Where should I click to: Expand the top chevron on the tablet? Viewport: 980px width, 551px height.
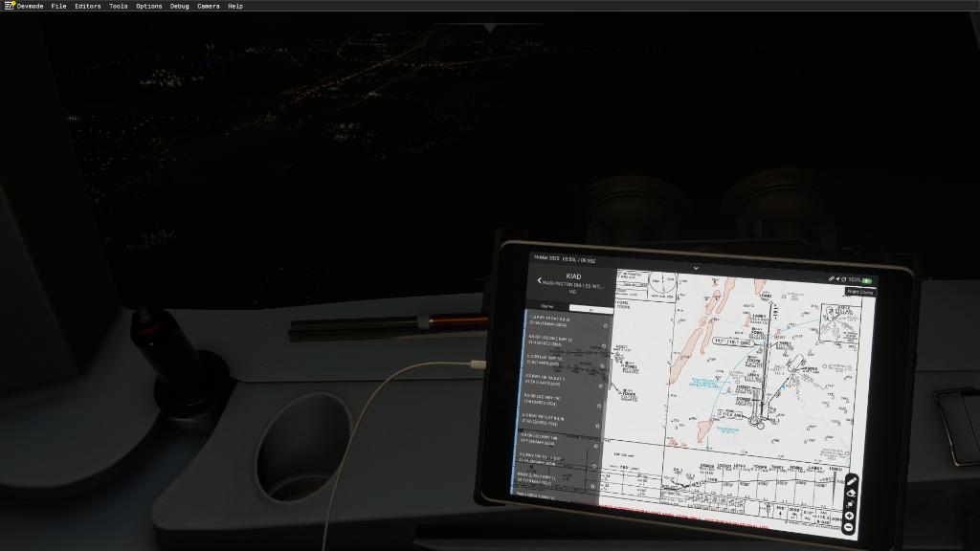coord(696,268)
